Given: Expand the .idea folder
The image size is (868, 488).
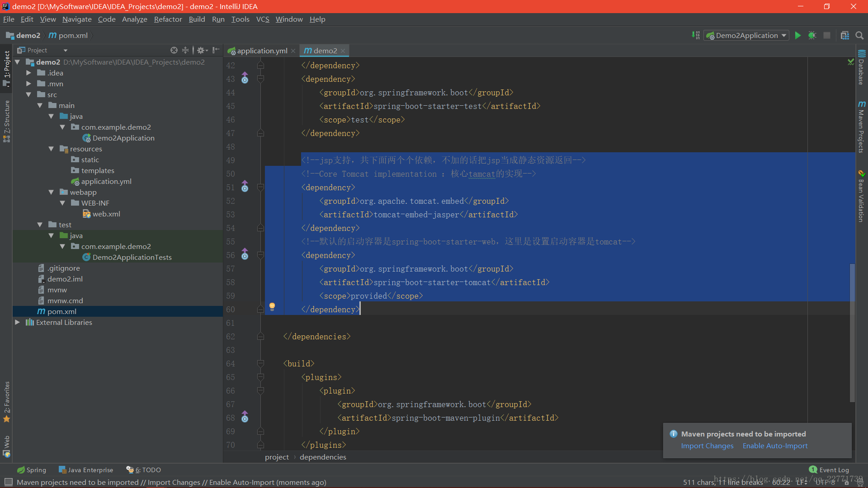Looking at the screenshot, I should pyautogui.click(x=28, y=73).
